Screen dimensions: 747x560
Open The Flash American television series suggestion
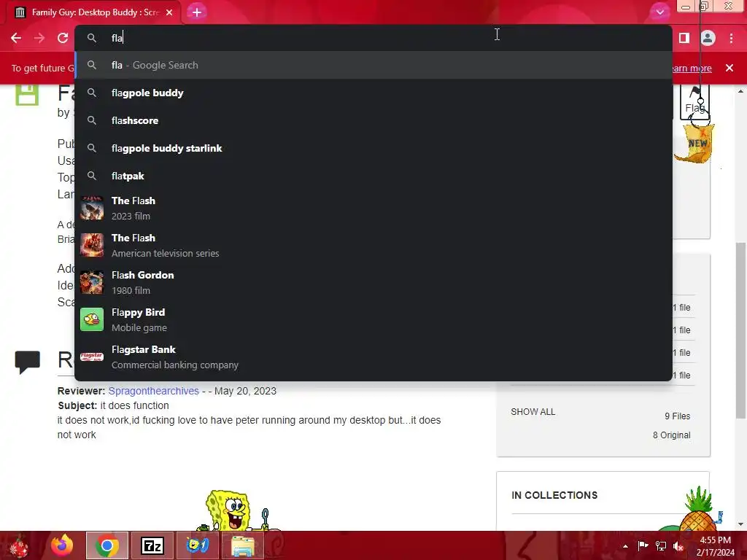point(373,245)
